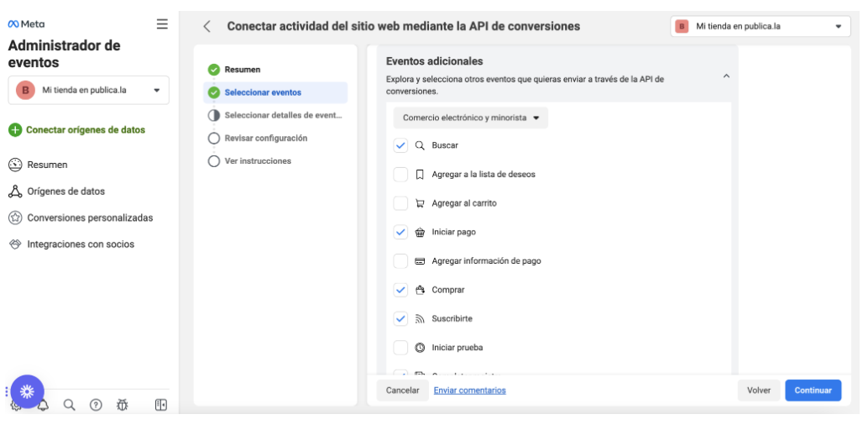Click the bug report icon

(123, 405)
